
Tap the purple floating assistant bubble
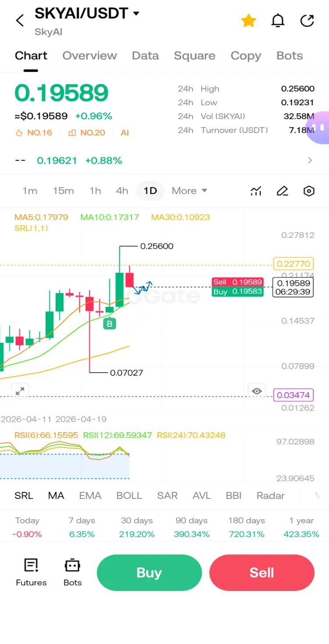coord(318,128)
